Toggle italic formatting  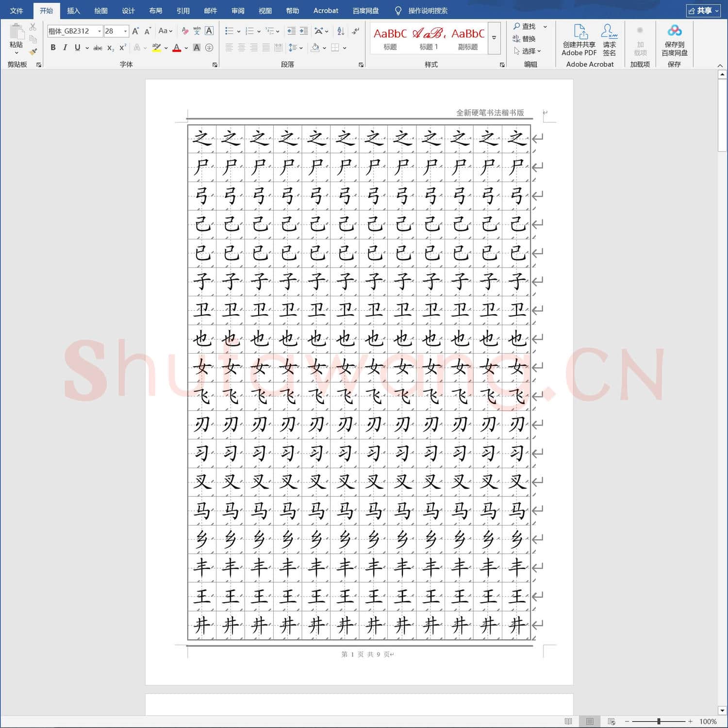[65, 48]
